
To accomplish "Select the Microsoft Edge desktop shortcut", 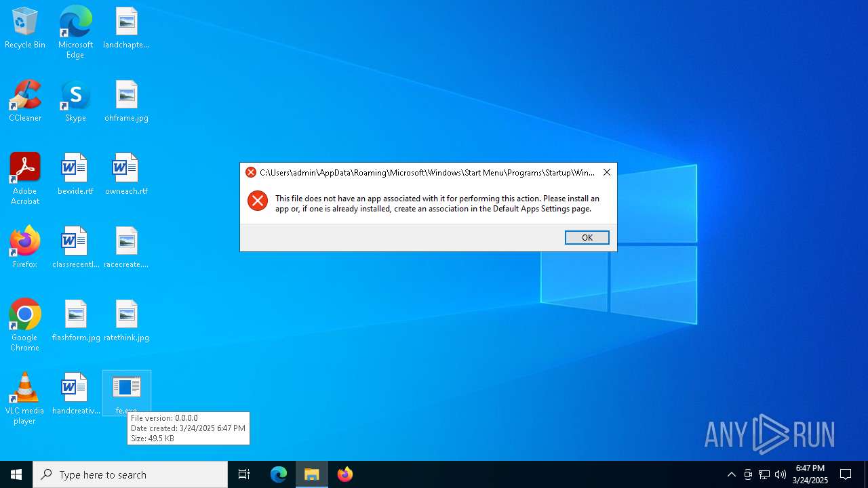I will click(75, 33).
